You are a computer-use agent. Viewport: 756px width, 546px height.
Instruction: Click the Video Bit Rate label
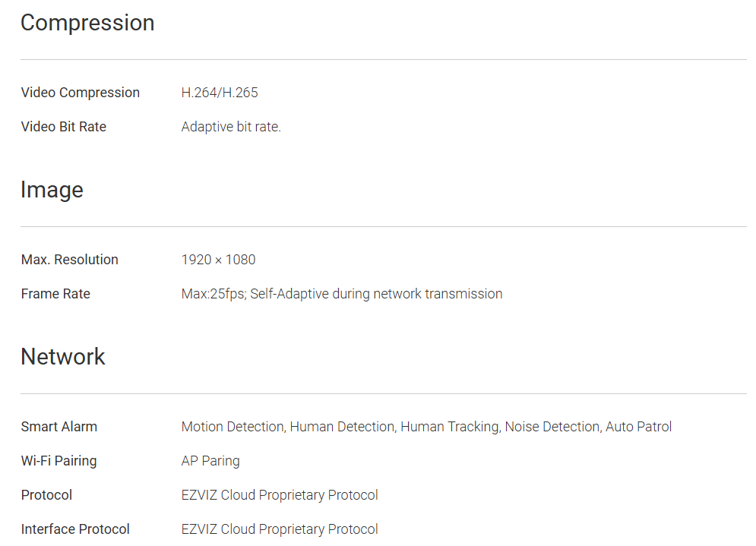64,127
